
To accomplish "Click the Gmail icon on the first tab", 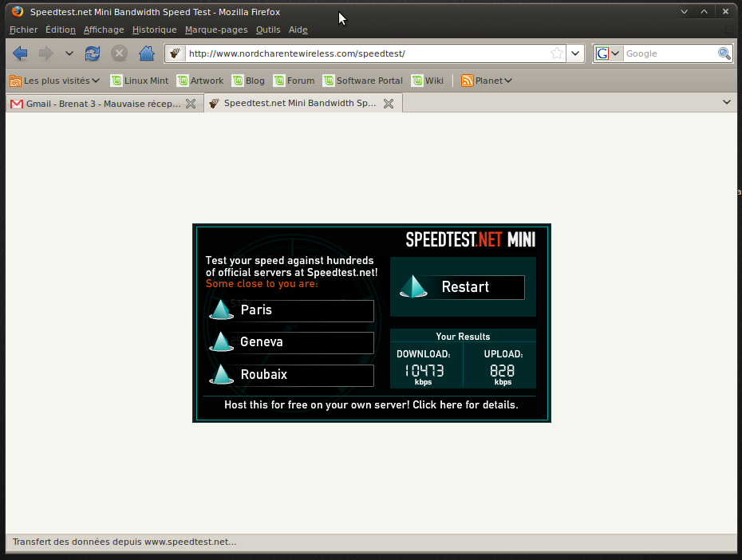I will click(16, 103).
